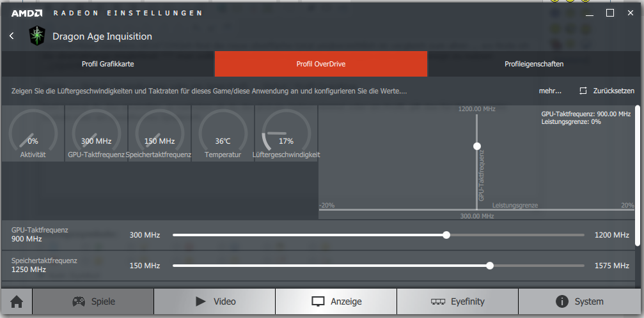The width and height of the screenshot is (644, 318).
Task: Click the Zurücksetzen reset icon
Action: (x=583, y=91)
